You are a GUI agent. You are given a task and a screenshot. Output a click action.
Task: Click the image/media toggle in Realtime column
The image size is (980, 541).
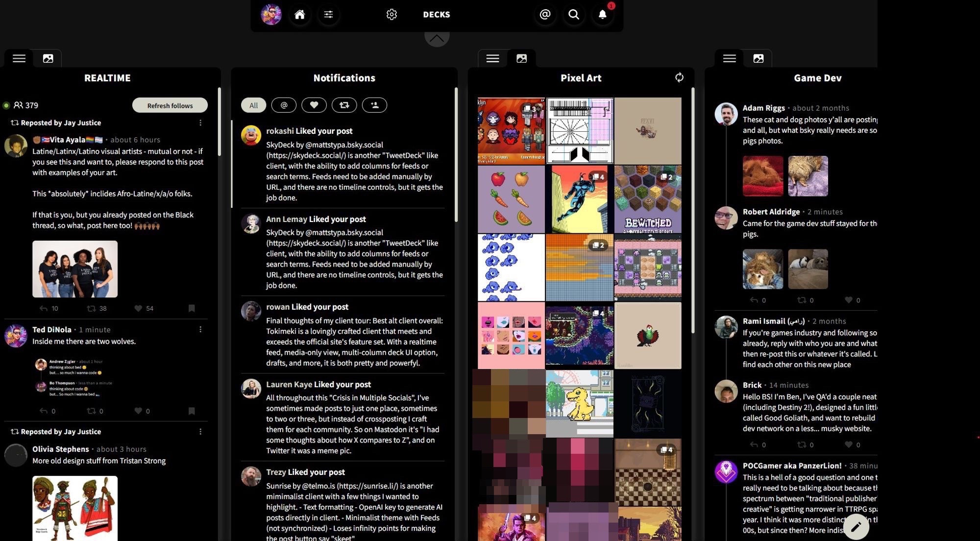(48, 57)
